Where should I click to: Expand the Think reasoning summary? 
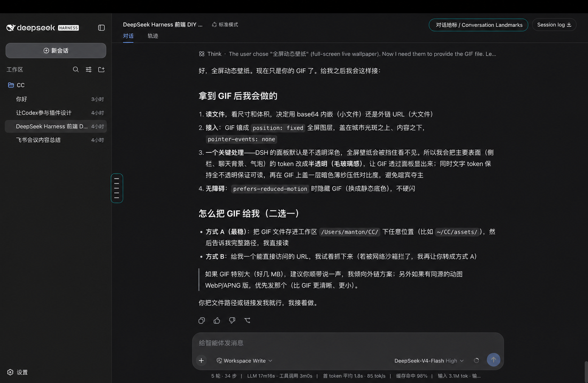pyautogui.click(x=348, y=54)
